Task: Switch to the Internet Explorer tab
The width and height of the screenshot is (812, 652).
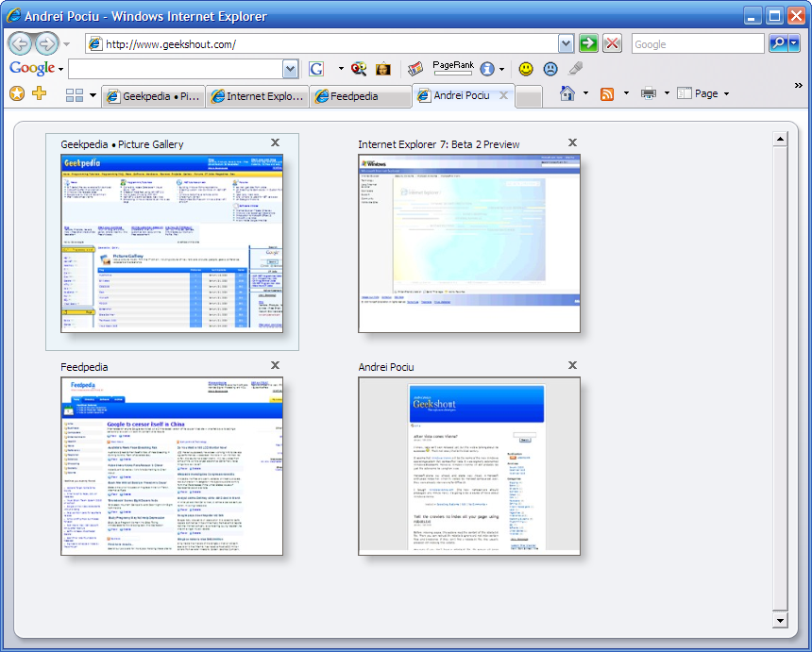Action: pyautogui.click(x=258, y=96)
